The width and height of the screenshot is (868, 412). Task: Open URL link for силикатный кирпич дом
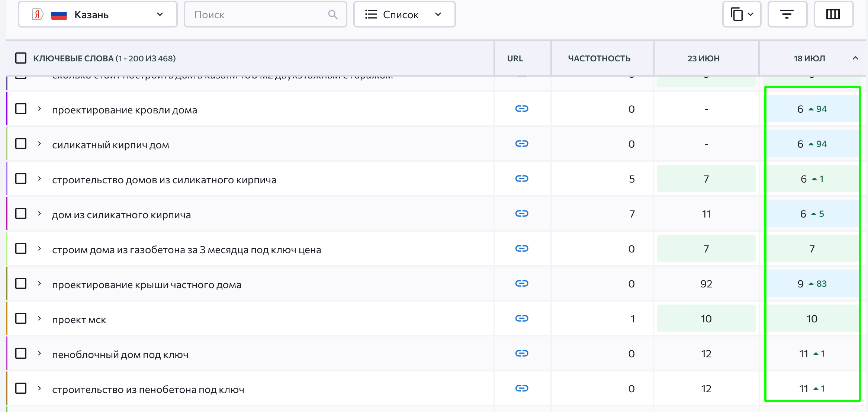[522, 144]
